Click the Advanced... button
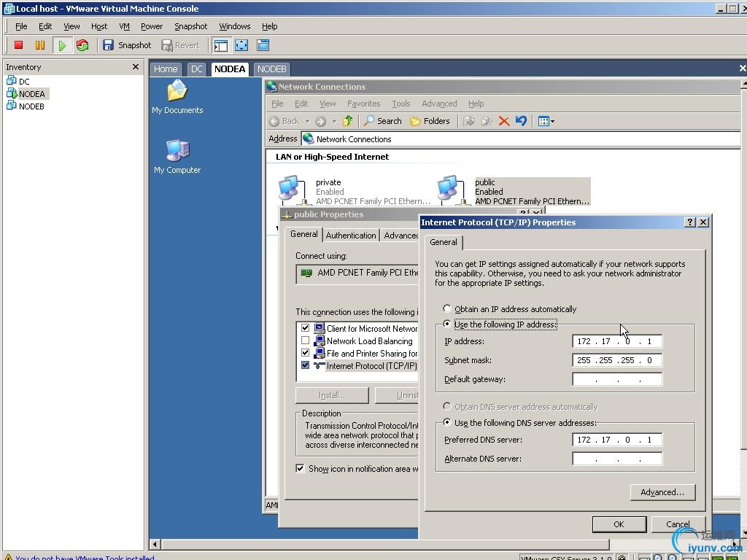747x560 pixels. pos(662,492)
